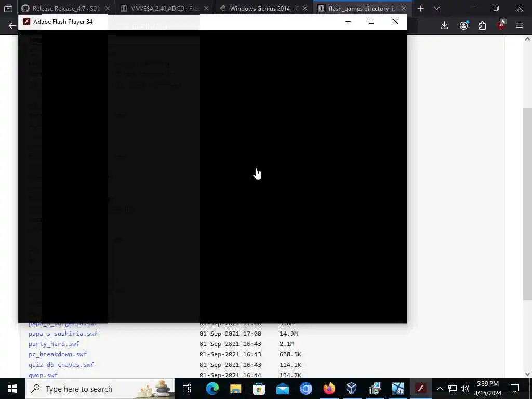
Task: Open the Firefox hamburger application menu
Action: [520, 25]
